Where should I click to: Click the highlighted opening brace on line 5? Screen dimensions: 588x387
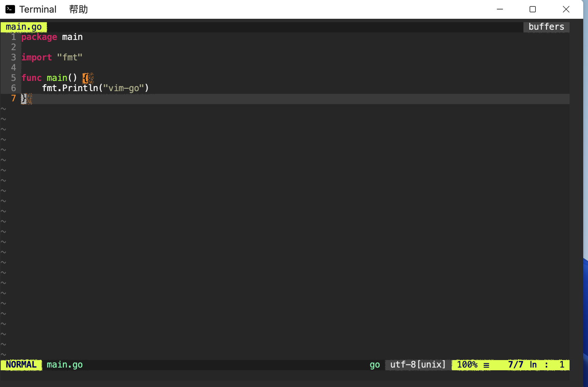[85, 78]
